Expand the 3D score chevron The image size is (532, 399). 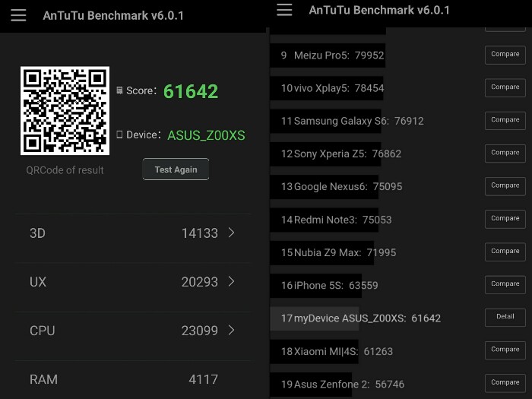point(231,233)
